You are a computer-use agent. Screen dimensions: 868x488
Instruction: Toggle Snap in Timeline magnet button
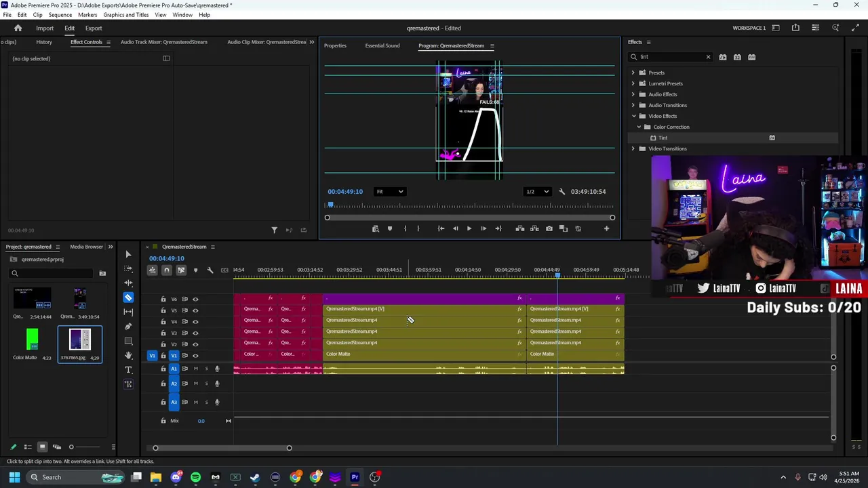click(166, 270)
